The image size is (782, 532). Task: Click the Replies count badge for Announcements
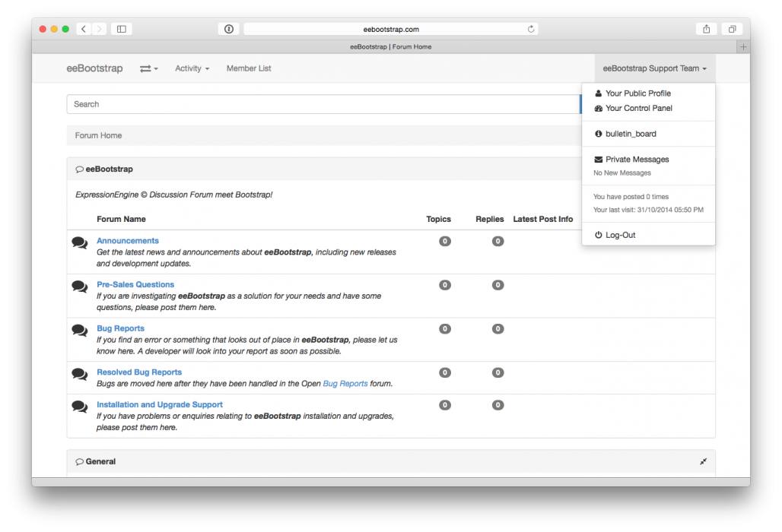497,241
